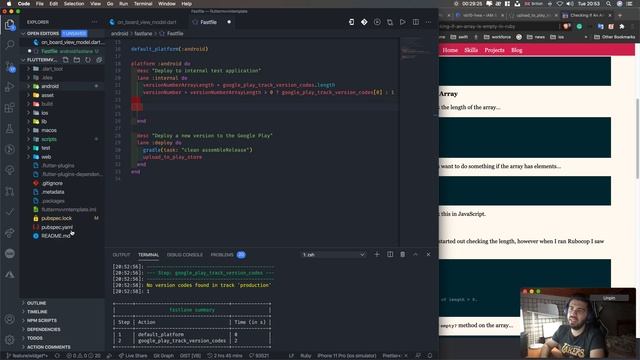Split the terminal panel
This screenshot has width=640, height=360.
tap(390, 254)
